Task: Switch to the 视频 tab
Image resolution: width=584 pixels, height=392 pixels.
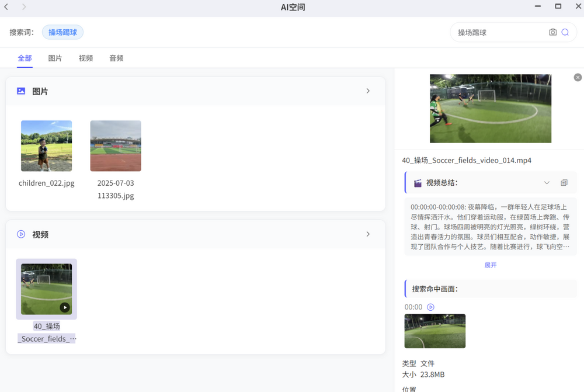Action: (86, 58)
